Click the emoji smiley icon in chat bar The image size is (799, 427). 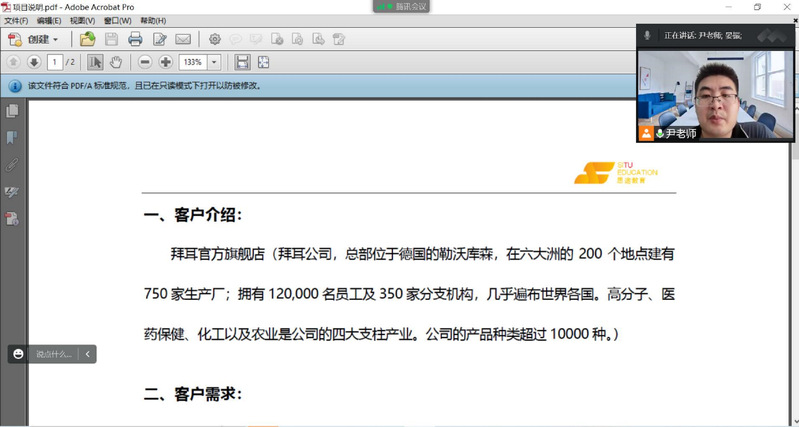[18, 354]
